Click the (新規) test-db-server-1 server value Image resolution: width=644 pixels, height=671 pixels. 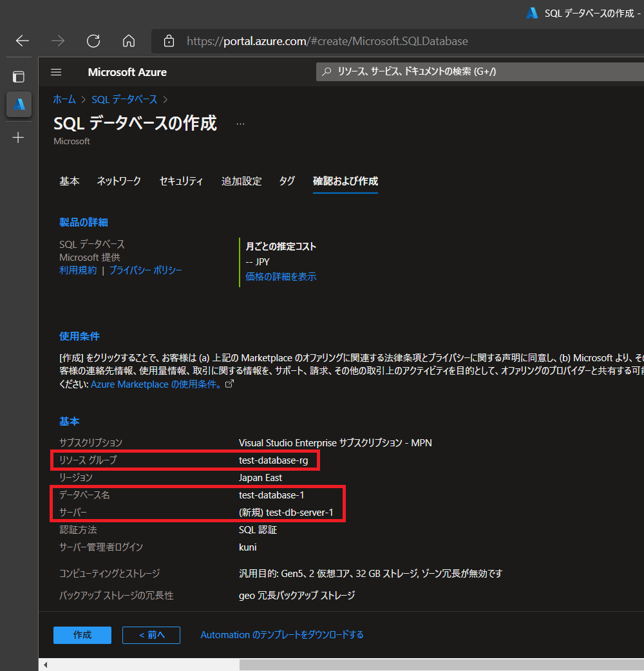point(286,512)
